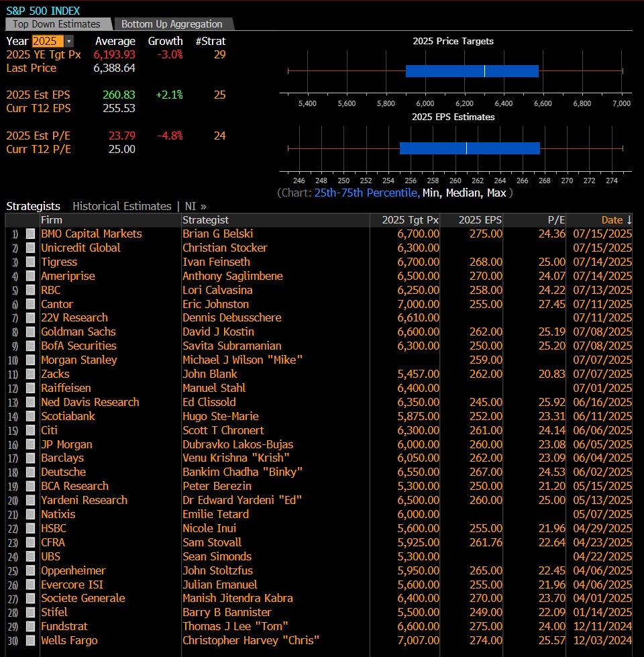Sort by the Strategist column header
The width and height of the screenshot is (644, 657).
[205, 220]
